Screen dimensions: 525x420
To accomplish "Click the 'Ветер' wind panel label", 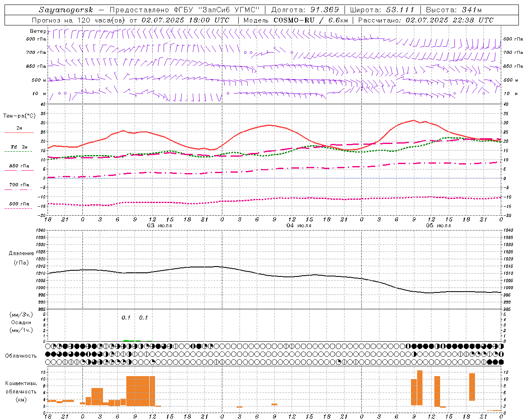I will [x=38, y=31].
